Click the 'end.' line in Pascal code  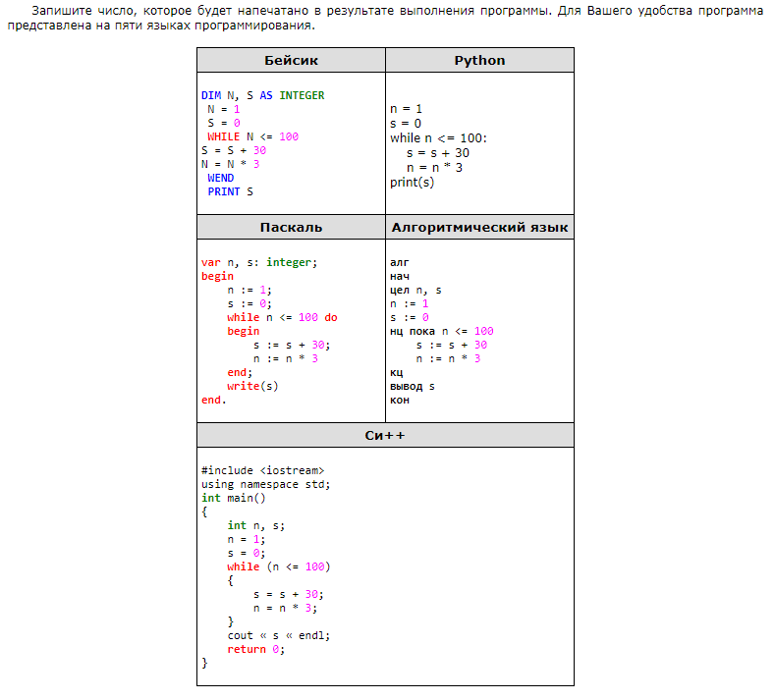pos(213,401)
